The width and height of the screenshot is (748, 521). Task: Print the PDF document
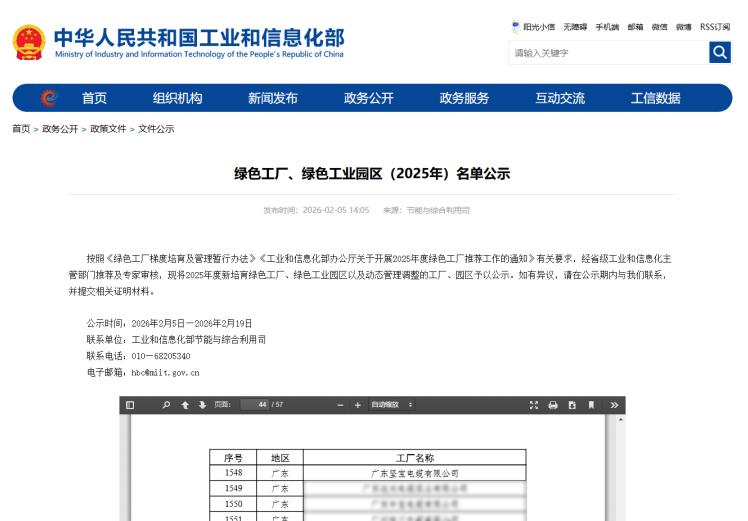click(x=553, y=405)
